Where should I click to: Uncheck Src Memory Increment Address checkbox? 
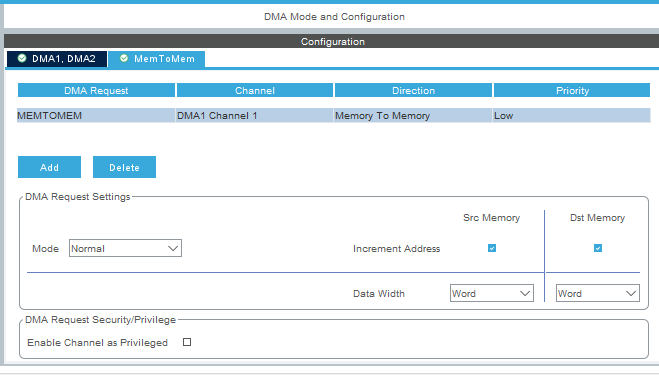(492, 248)
